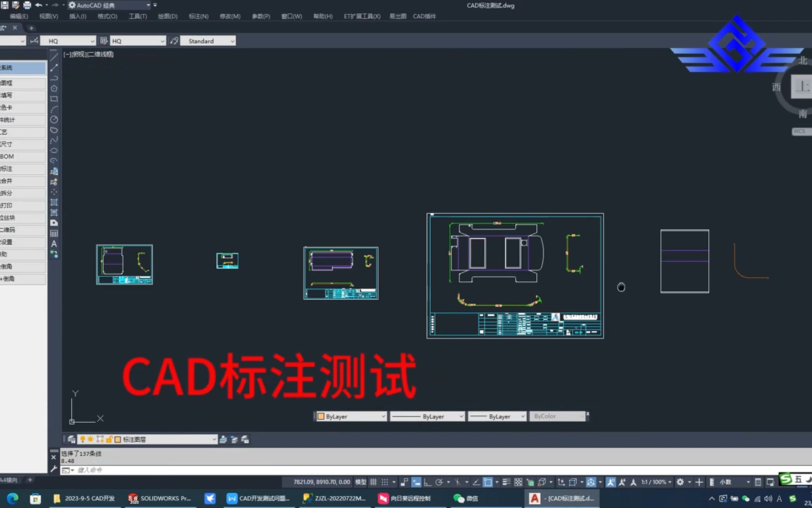812x508 pixels.
Task: Click the Make object's layer current icon
Action: point(223,439)
